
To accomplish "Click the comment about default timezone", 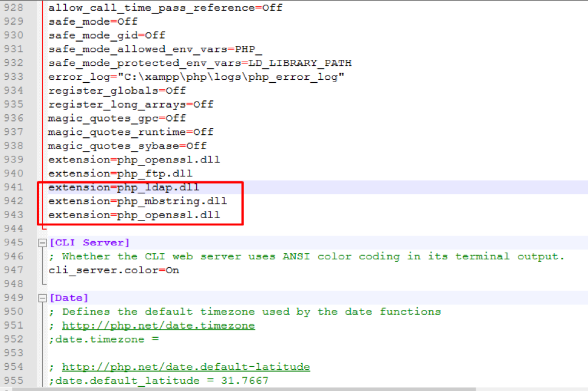I will click(244, 311).
